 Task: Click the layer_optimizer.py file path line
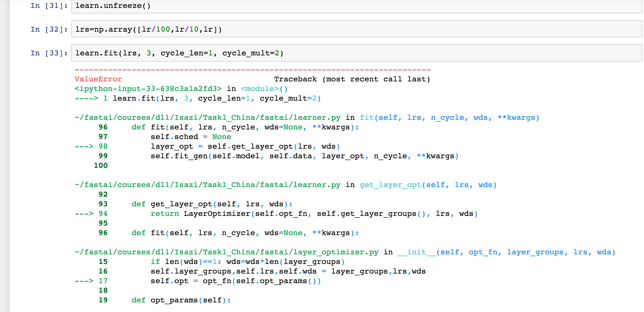[226, 252]
